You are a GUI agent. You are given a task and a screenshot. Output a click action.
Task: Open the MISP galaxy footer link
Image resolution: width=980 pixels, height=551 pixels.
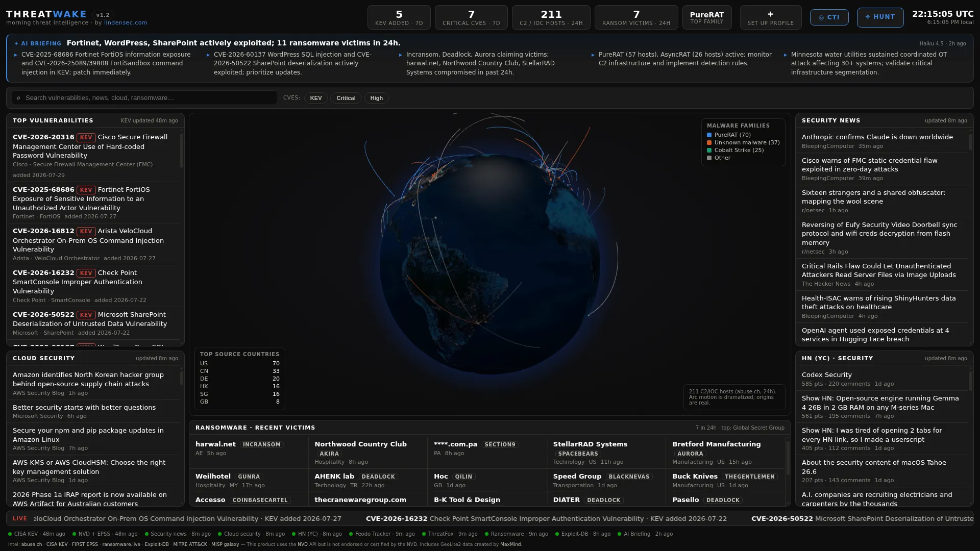point(225,544)
